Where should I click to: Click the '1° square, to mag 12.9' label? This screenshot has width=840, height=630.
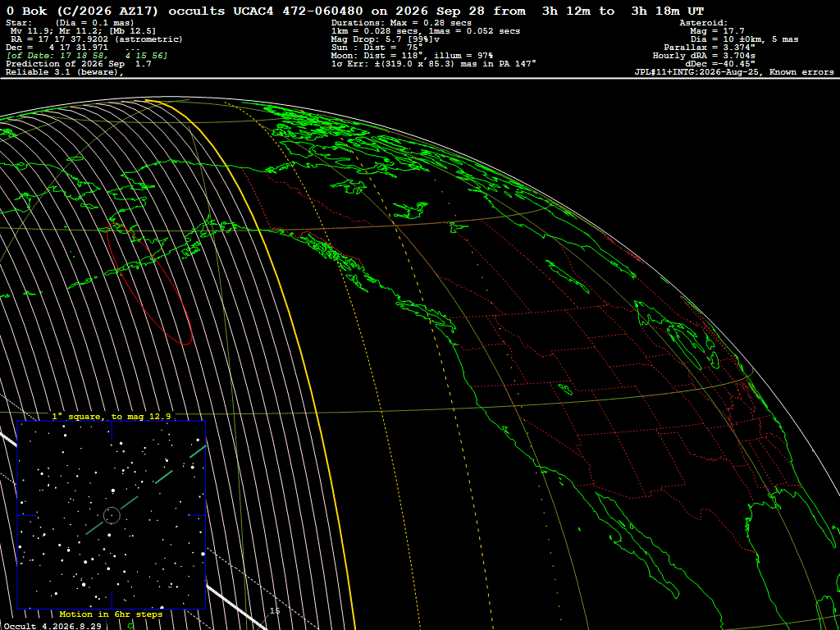(x=112, y=416)
